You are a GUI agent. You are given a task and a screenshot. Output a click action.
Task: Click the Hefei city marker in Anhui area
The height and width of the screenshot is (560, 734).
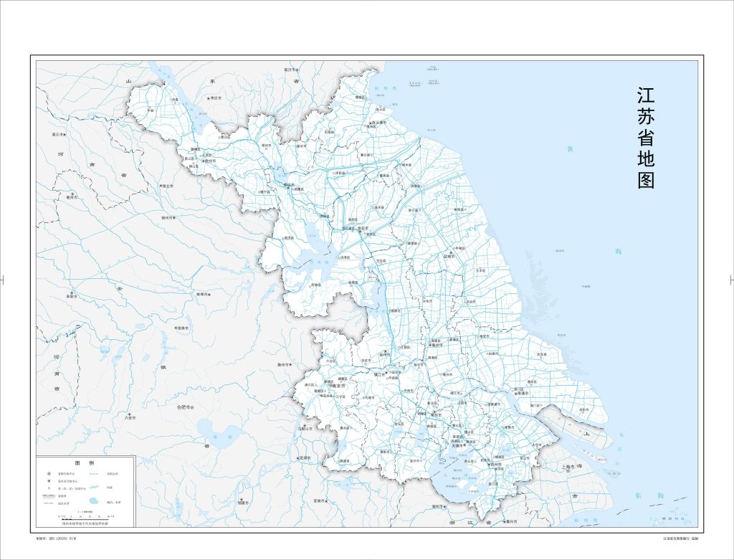click(192, 407)
